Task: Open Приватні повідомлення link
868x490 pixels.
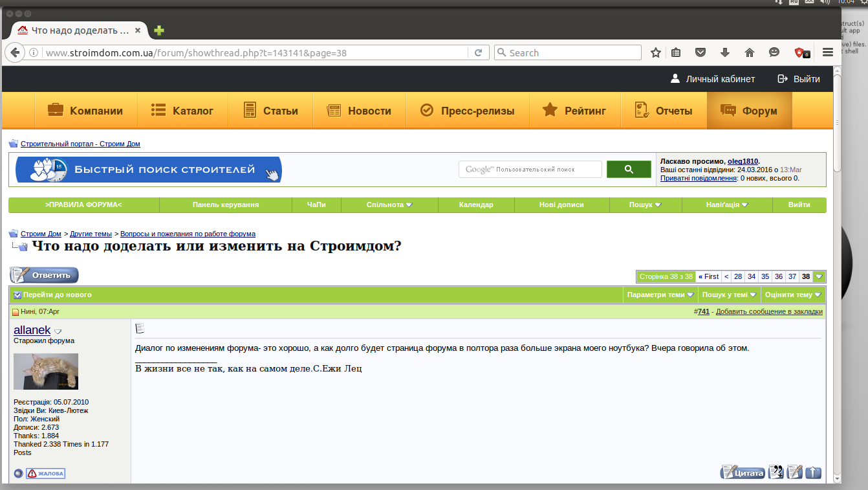Action: pyautogui.click(x=699, y=178)
